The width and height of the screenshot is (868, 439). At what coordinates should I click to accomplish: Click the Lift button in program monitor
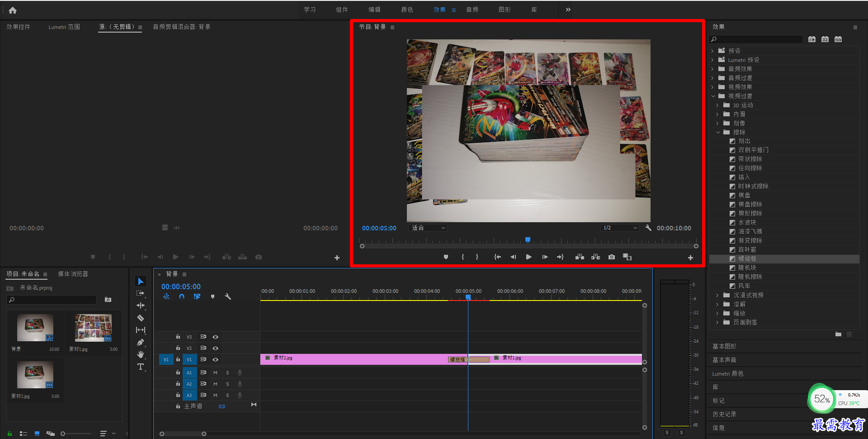[580, 257]
